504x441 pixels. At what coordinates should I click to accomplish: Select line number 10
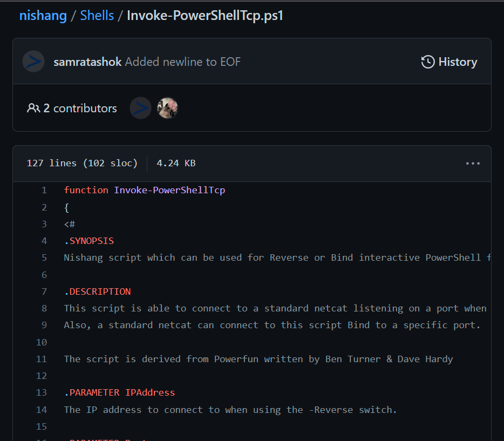tap(42, 342)
